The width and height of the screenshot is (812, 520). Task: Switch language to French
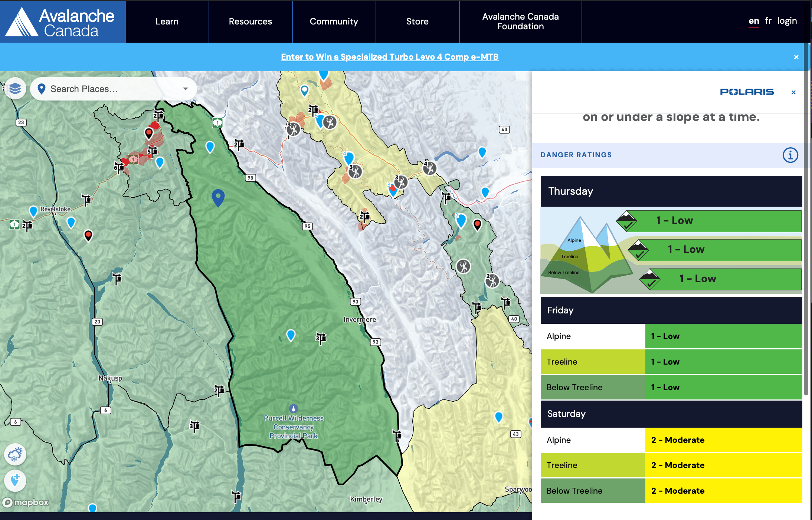[x=768, y=21]
